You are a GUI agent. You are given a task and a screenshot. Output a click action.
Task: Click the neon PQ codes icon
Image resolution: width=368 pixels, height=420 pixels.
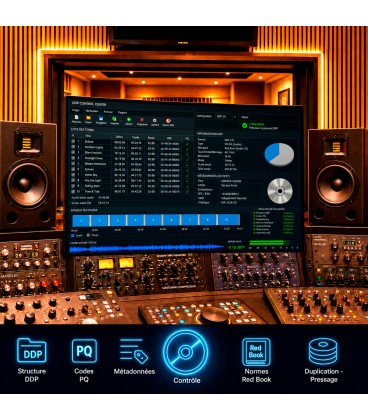pos(84,351)
